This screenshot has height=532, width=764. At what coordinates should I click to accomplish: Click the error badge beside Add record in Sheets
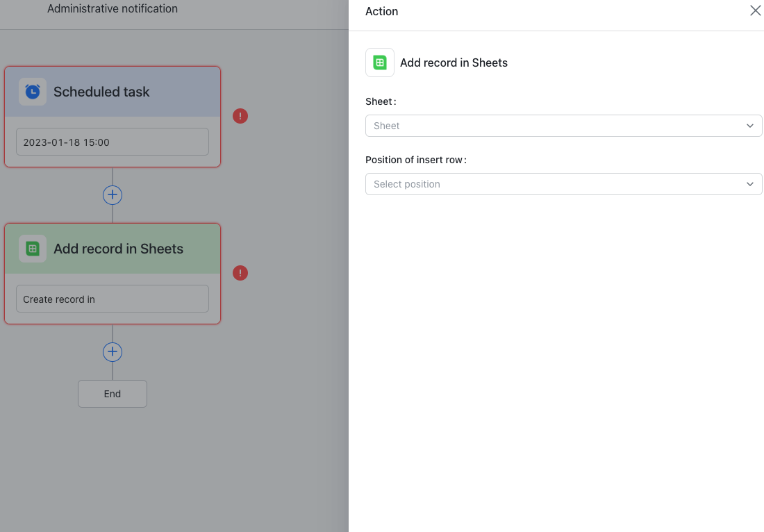click(240, 273)
